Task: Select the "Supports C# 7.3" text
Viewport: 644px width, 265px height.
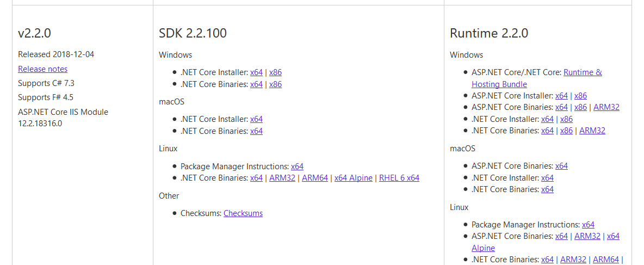Action: click(46, 83)
